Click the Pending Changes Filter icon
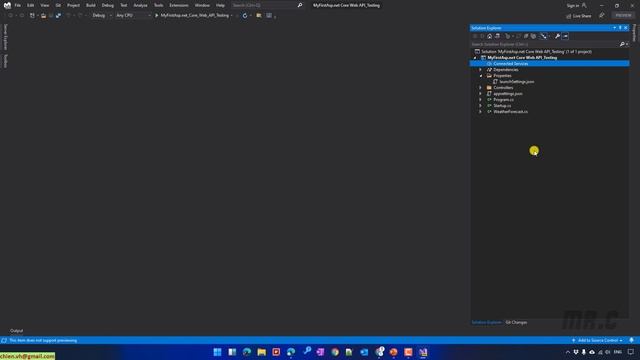The height and width of the screenshot is (360, 640). pyautogui.click(x=507, y=36)
